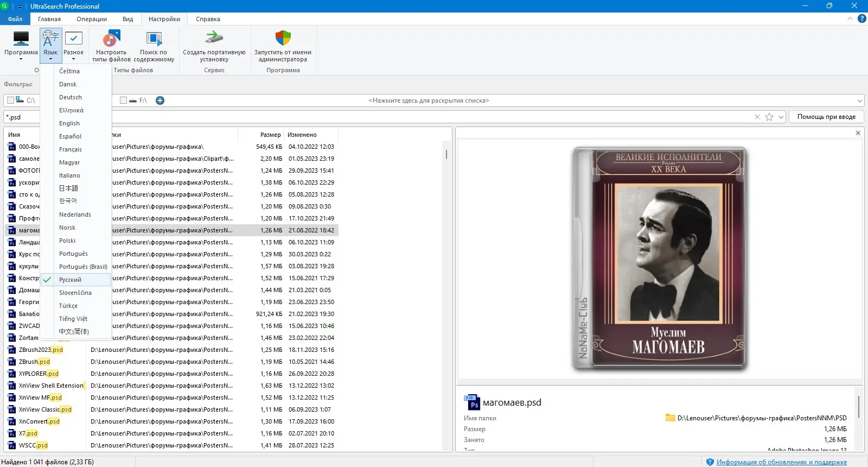
Task: Click UltraSearch app icon in title bar
Action: click(x=4, y=6)
